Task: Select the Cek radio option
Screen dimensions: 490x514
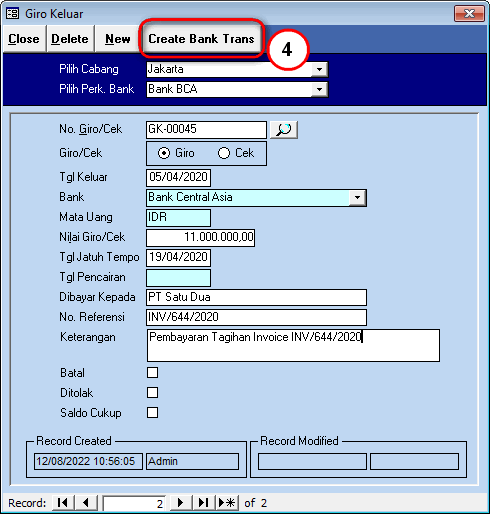Action: click(x=224, y=153)
